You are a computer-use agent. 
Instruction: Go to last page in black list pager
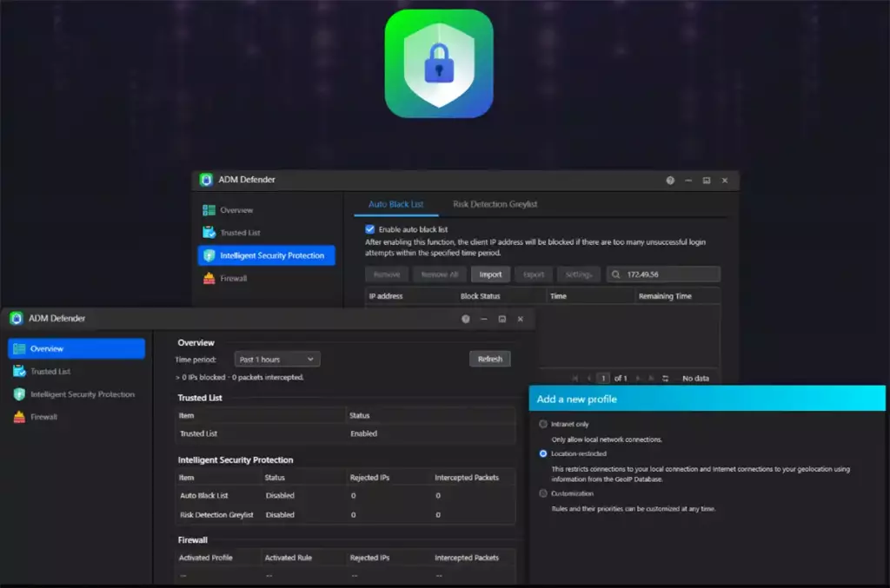(x=651, y=378)
